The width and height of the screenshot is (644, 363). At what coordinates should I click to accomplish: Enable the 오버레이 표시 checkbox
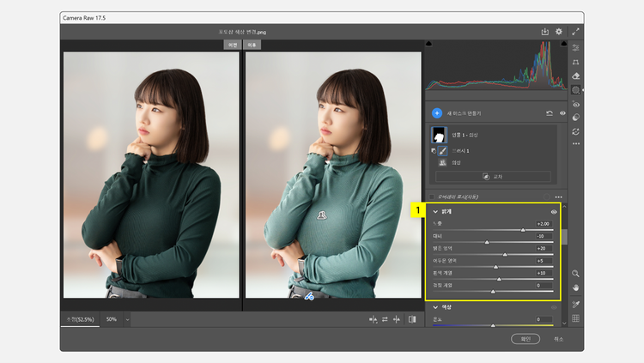pos(433,197)
